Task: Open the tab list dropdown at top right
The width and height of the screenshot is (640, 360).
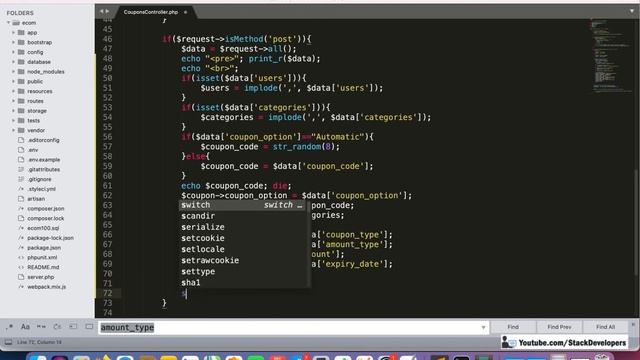Action: pyautogui.click(x=632, y=11)
